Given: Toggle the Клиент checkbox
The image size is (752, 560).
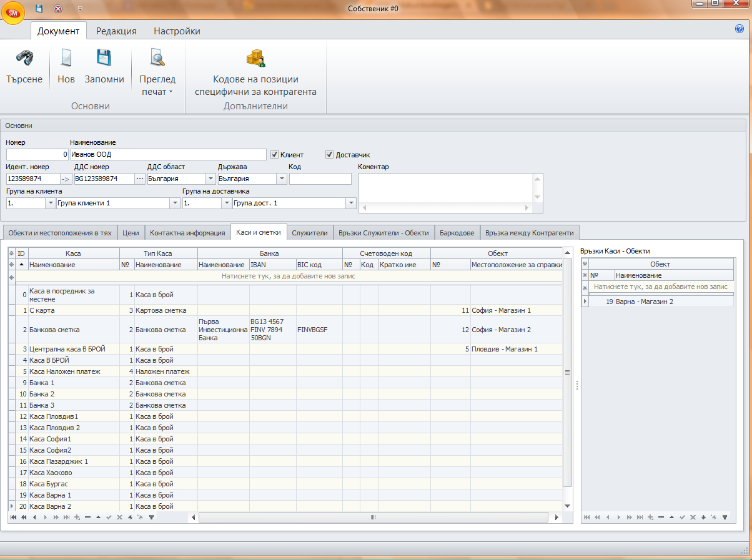Looking at the screenshot, I should point(274,154).
